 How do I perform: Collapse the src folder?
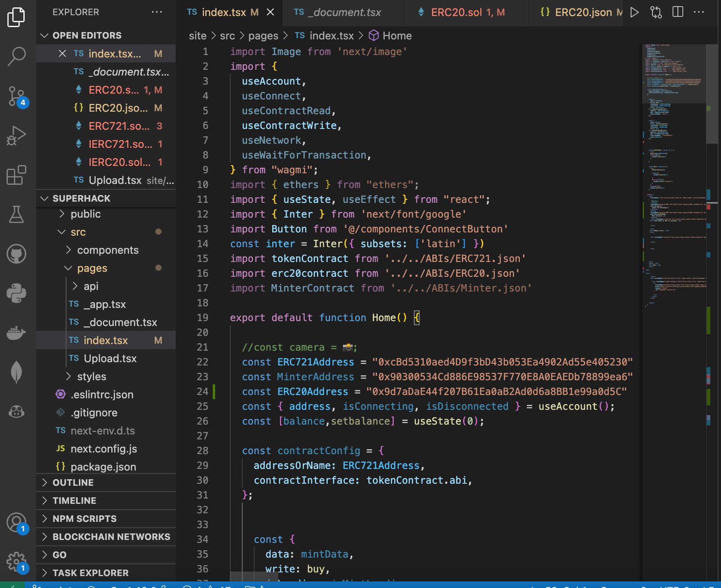click(106, 232)
